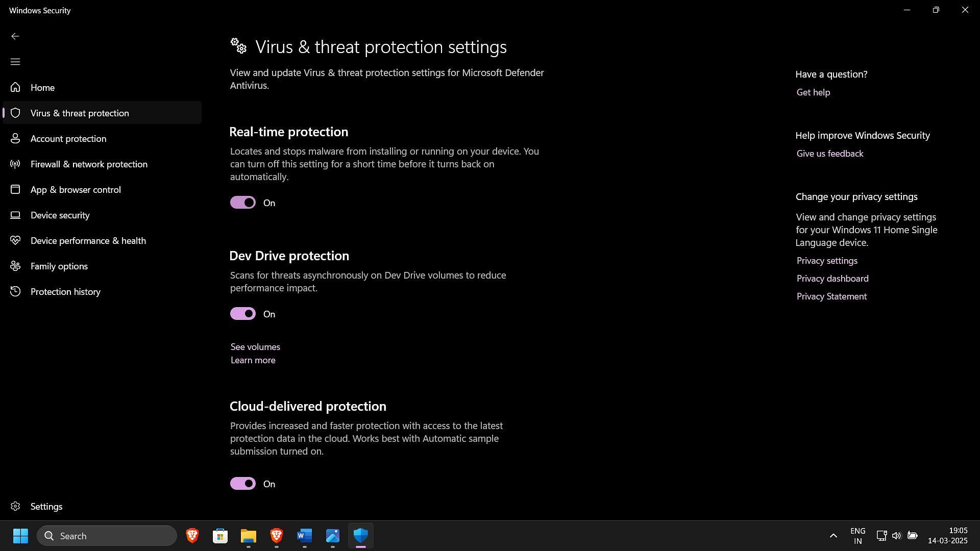Open Protection history page
Image resolution: width=980 pixels, height=551 pixels.
pyautogui.click(x=102, y=291)
